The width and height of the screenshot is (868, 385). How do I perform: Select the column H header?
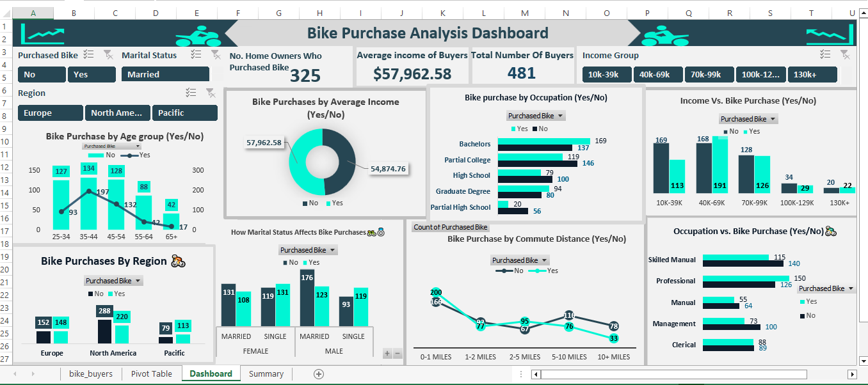[319, 13]
